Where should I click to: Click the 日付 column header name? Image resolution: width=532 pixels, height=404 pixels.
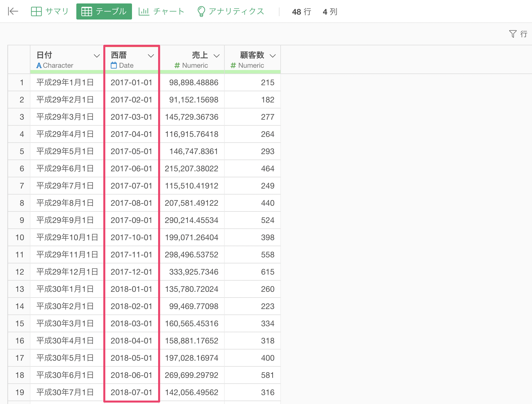[x=44, y=55]
